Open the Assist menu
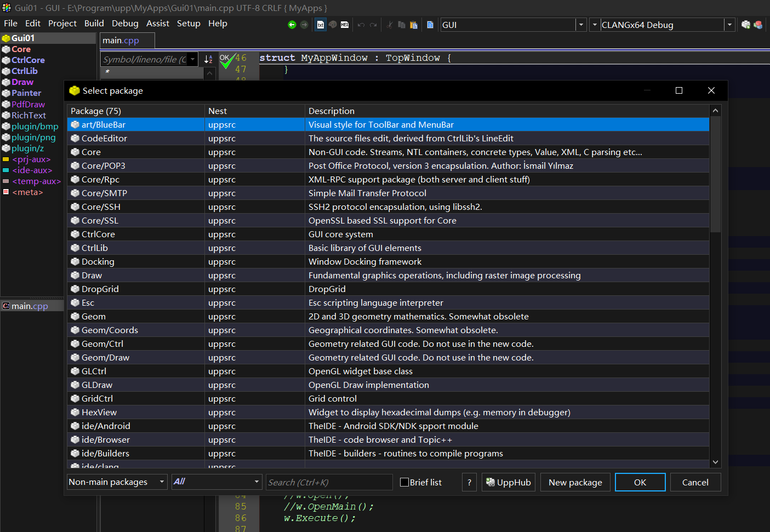The image size is (770, 532). 157,24
